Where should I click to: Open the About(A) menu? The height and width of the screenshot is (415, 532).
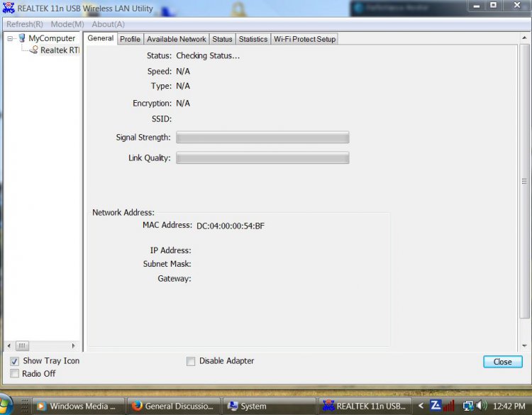click(109, 24)
